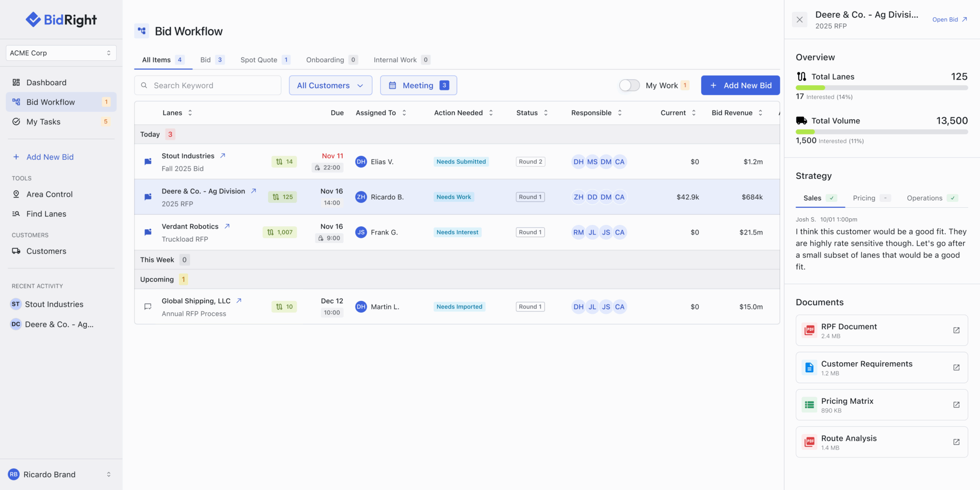Toggle flag on Stout Industries row
The height and width of the screenshot is (490, 980).
tap(148, 162)
